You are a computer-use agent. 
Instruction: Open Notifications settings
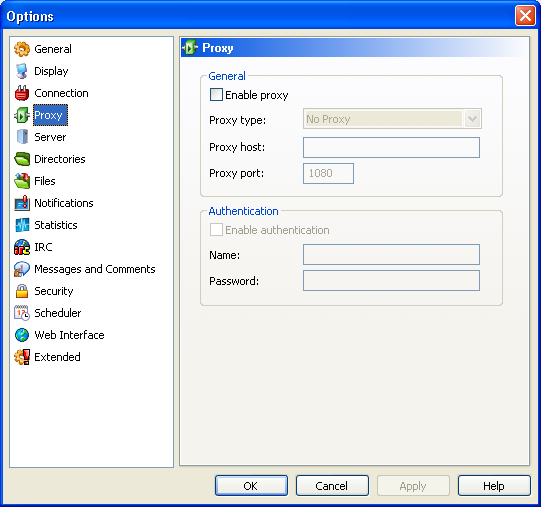pyautogui.click(x=64, y=203)
